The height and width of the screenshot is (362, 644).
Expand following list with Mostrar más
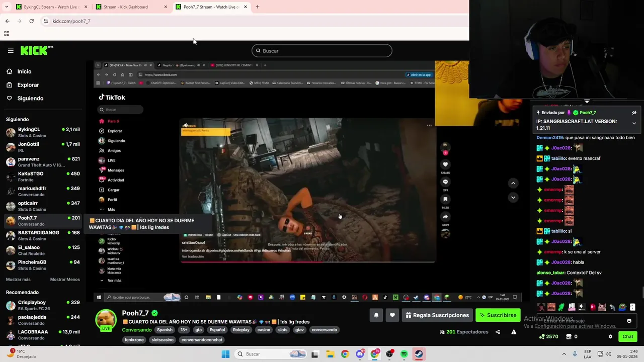coord(18,280)
